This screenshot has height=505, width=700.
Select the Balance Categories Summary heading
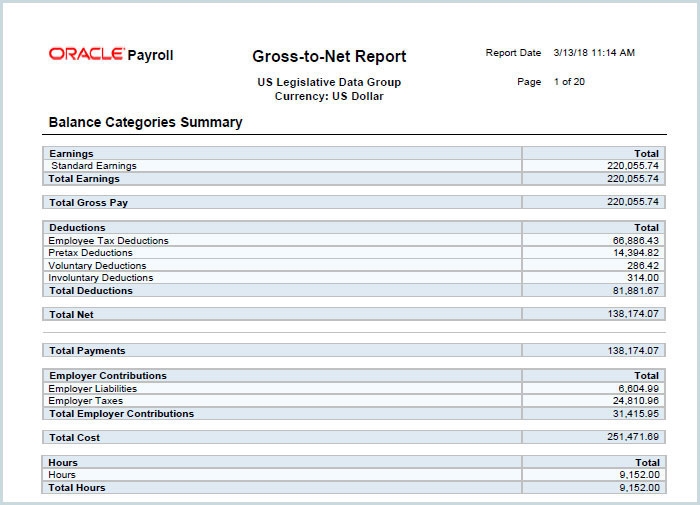click(145, 122)
